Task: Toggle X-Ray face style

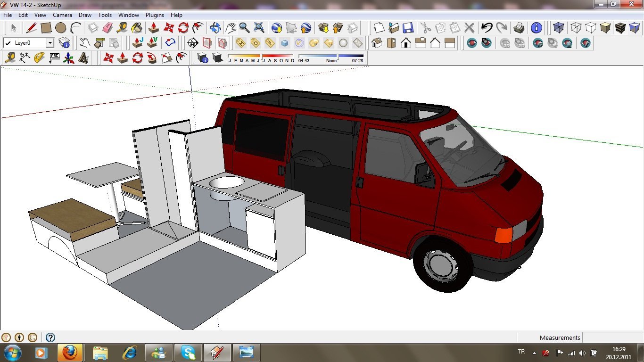Action: click(x=559, y=28)
